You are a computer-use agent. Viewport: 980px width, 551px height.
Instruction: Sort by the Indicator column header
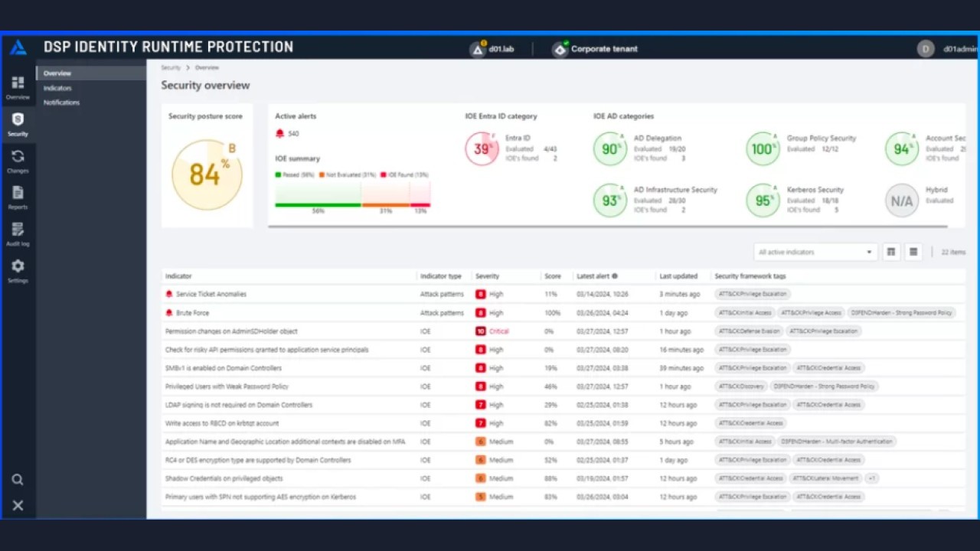click(178, 276)
